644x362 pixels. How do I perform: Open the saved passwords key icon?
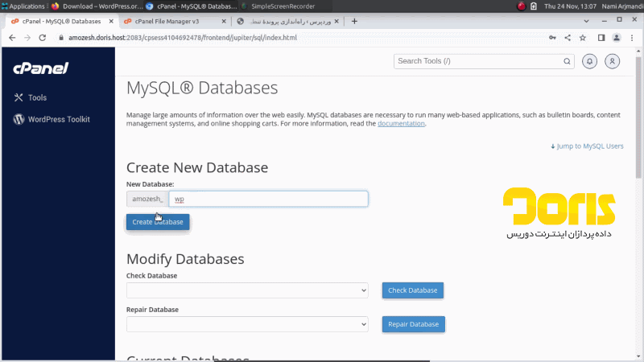(552, 38)
